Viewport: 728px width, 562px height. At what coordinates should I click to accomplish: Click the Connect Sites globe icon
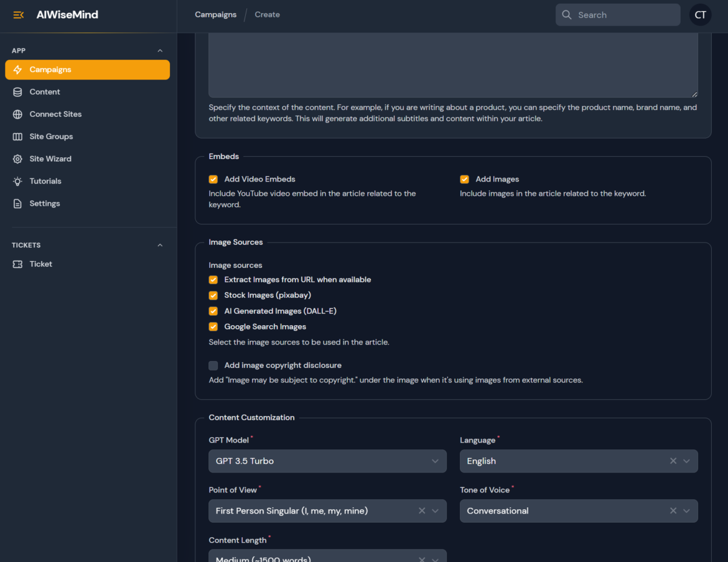pos(17,114)
